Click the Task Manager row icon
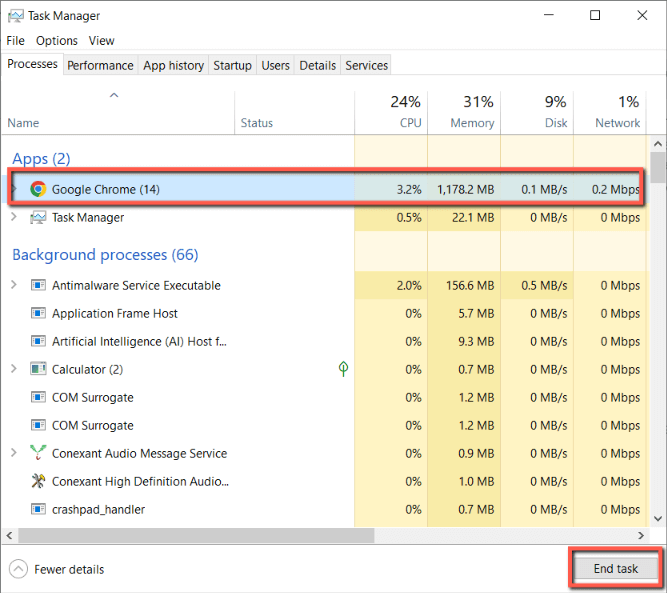Viewport: 667px width, 593px height. point(38,218)
